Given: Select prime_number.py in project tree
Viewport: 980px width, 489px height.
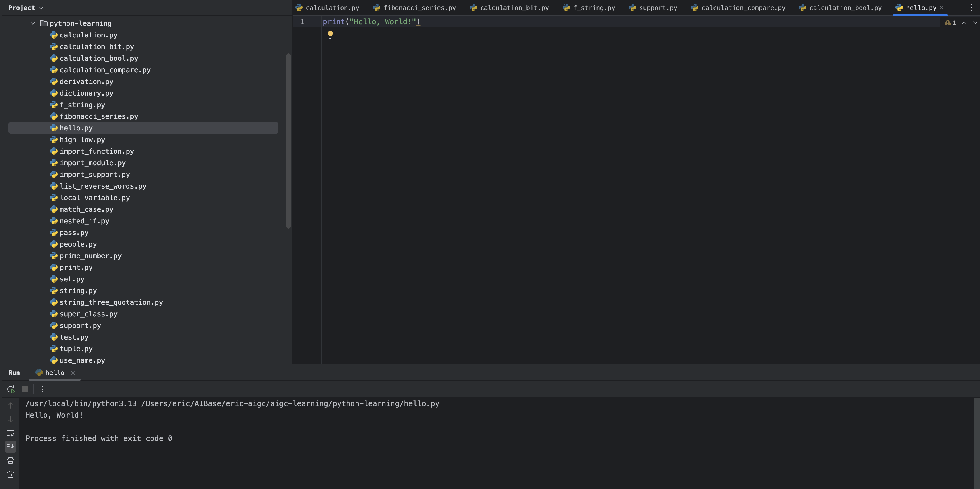Looking at the screenshot, I should 86,256.
